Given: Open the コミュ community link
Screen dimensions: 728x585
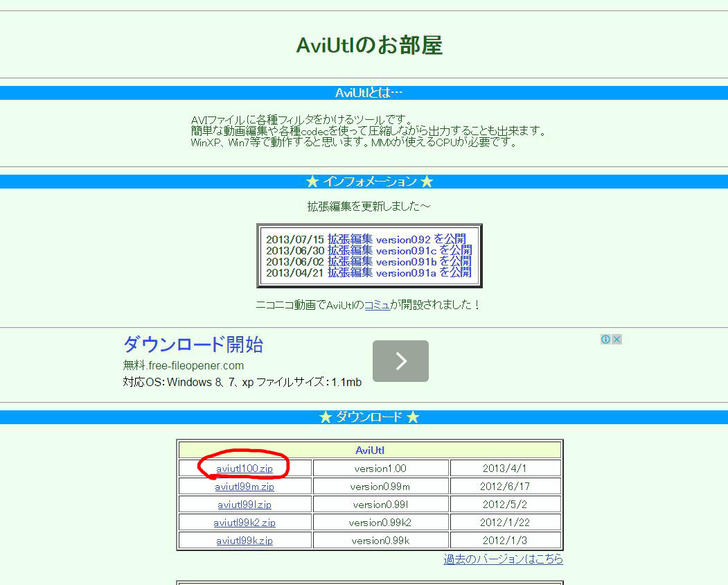Looking at the screenshot, I should (377, 305).
